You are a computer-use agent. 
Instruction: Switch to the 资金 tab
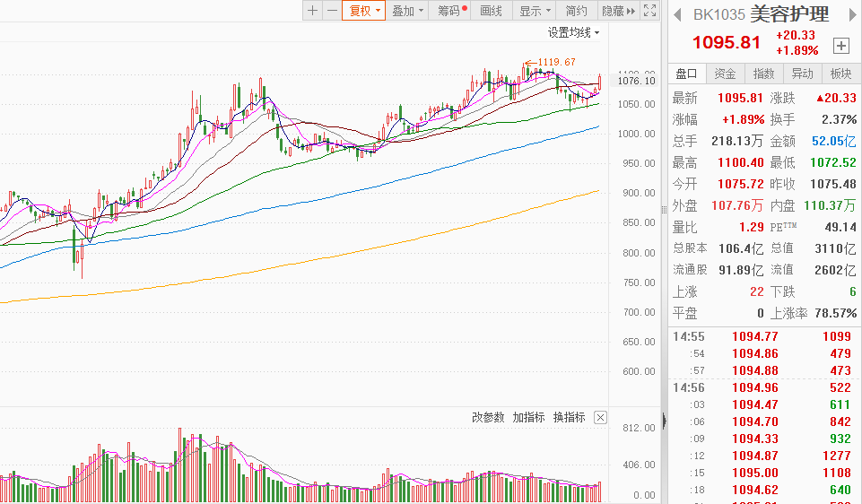coord(725,74)
